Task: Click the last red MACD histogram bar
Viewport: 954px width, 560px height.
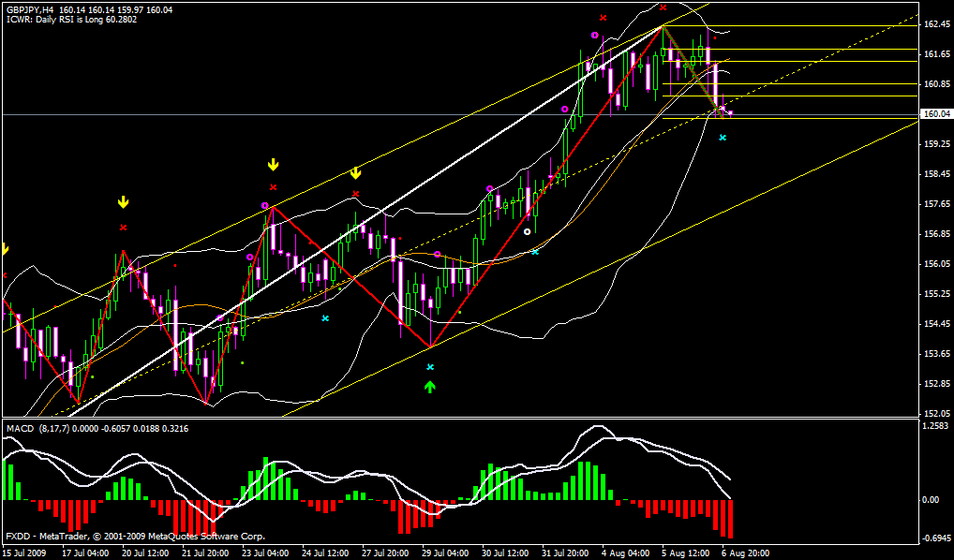Action: (730, 519)
